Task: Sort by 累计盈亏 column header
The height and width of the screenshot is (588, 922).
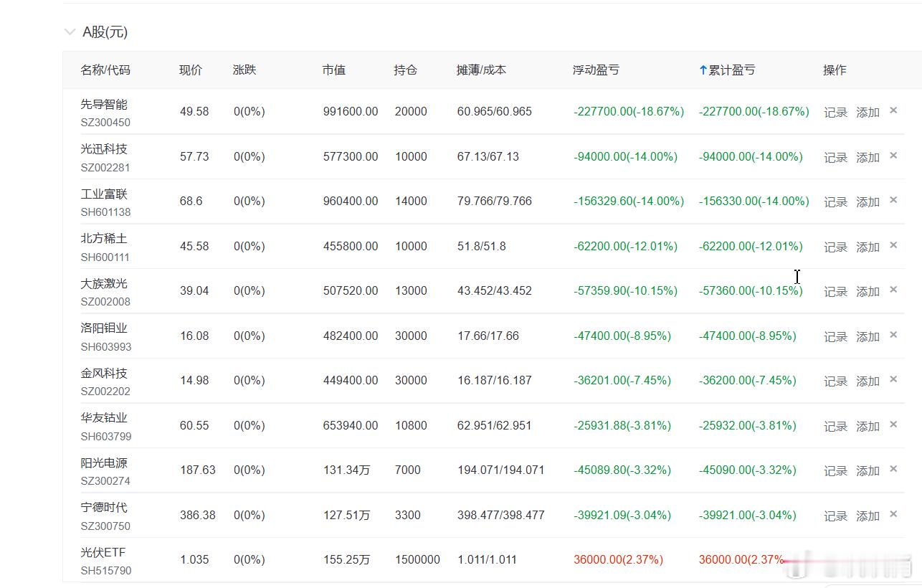Action: click(731, 70)
